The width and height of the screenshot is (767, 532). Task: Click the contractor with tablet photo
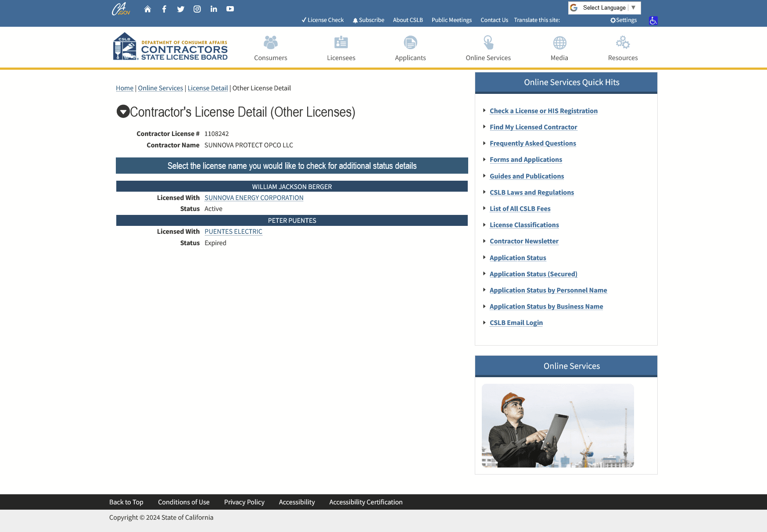coord(557,425)
